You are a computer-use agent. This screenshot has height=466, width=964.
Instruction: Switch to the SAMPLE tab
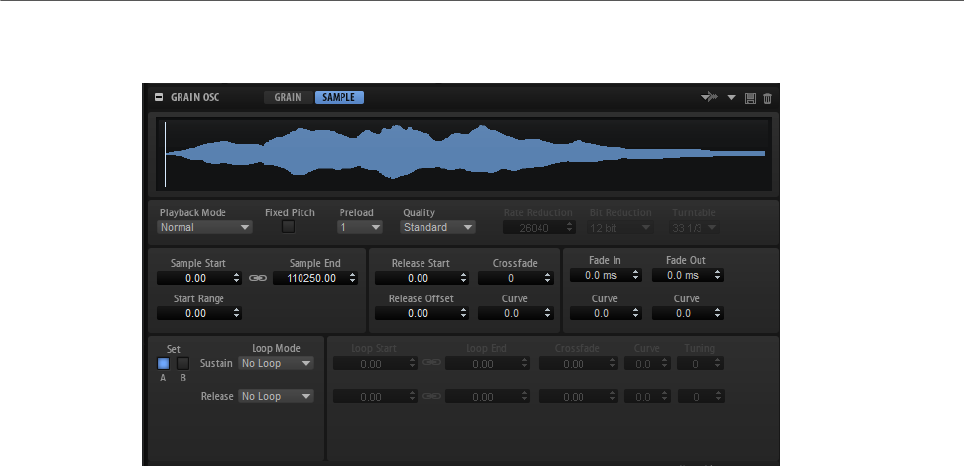(x=339, y=97)
